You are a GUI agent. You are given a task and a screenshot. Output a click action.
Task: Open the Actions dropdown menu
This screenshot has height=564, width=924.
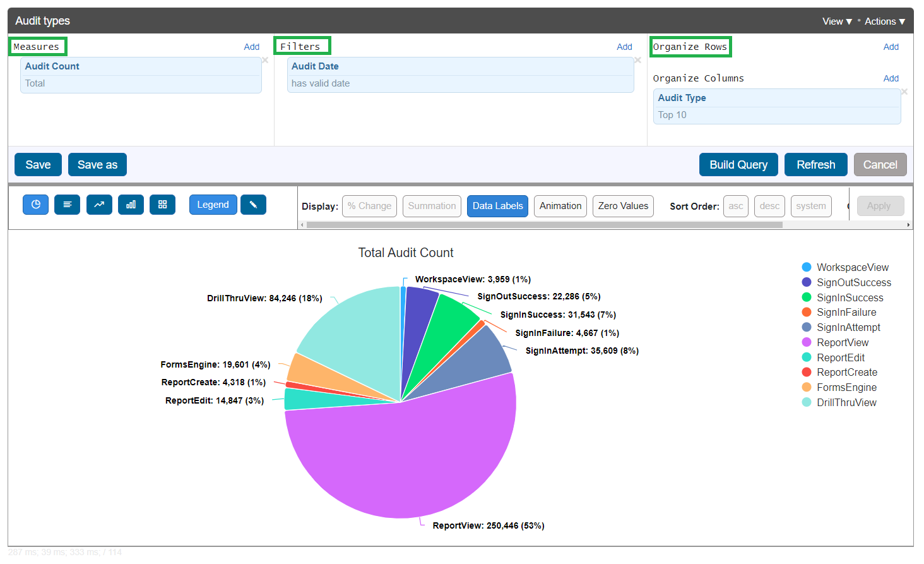[x=884, y=21]
